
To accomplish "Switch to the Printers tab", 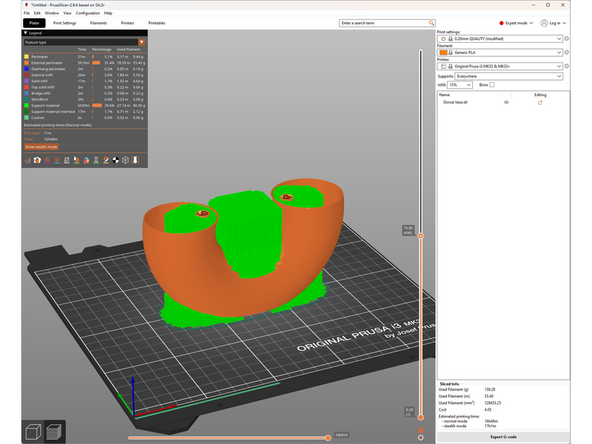I will point(127,23).
